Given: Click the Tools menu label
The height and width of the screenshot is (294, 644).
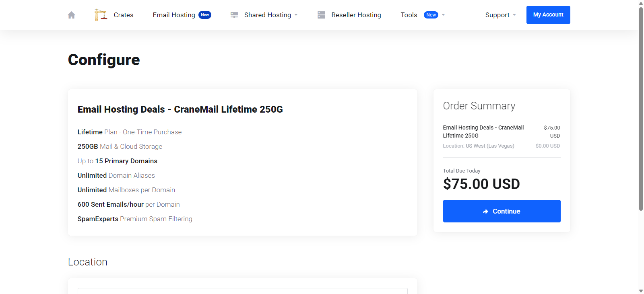Looking at the screenshot, I should coord(409,15).
